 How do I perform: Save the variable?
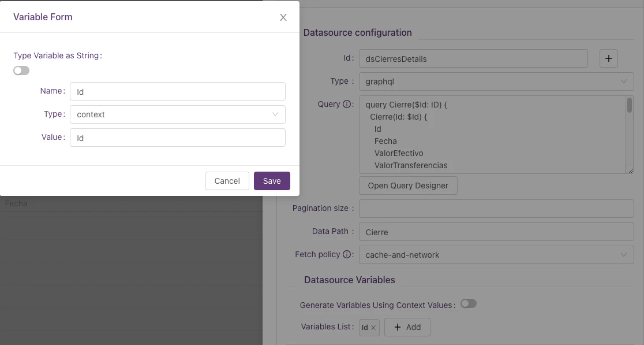272,181
